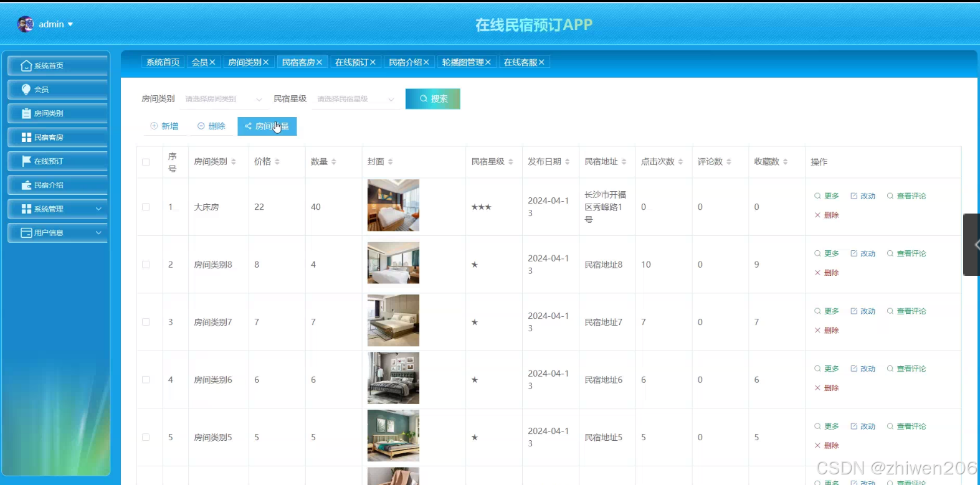The image size is (980, 485).
Task: Open 系统首页 in the sidebar
Action: pyautogui.click(x=58, y=65)
